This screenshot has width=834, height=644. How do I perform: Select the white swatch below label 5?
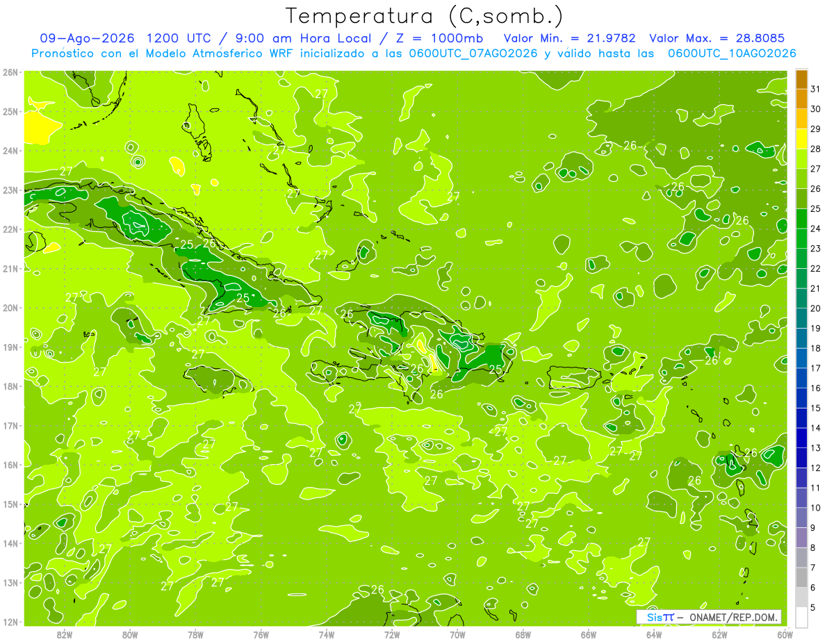pyautogui.click(x=801, y=616)
